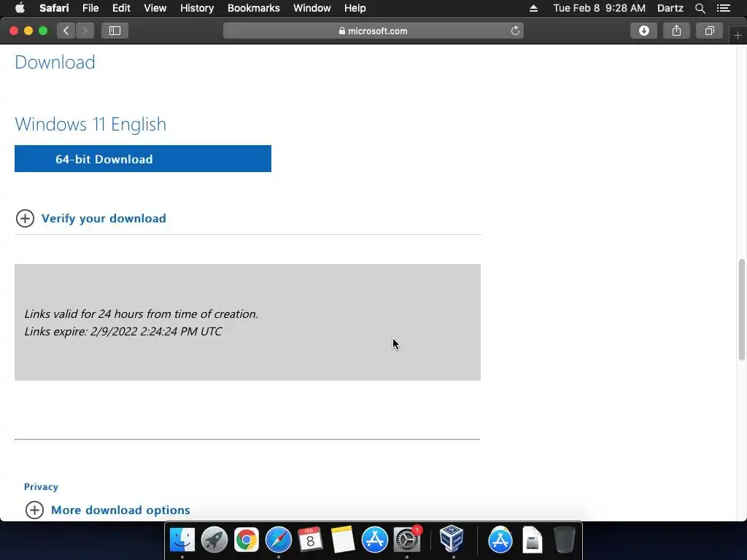Click the microsoft.com address field
The width and height of the screenshot is (747, 560).
(373, 31)
